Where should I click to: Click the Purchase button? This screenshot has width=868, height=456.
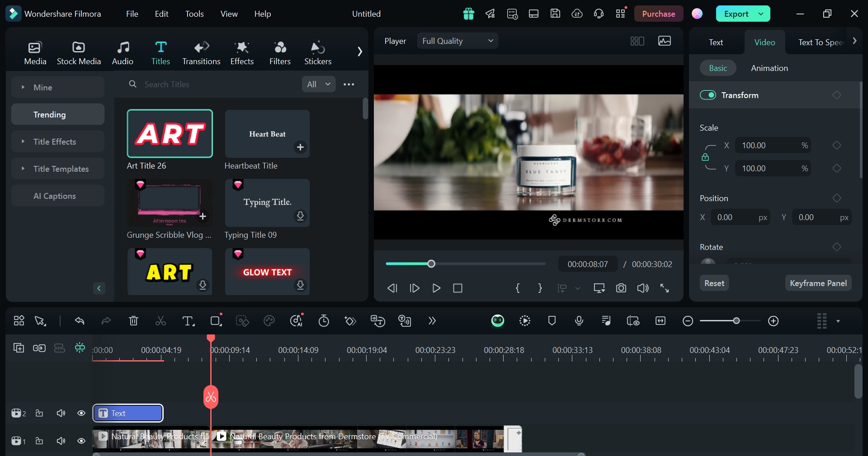658,14
